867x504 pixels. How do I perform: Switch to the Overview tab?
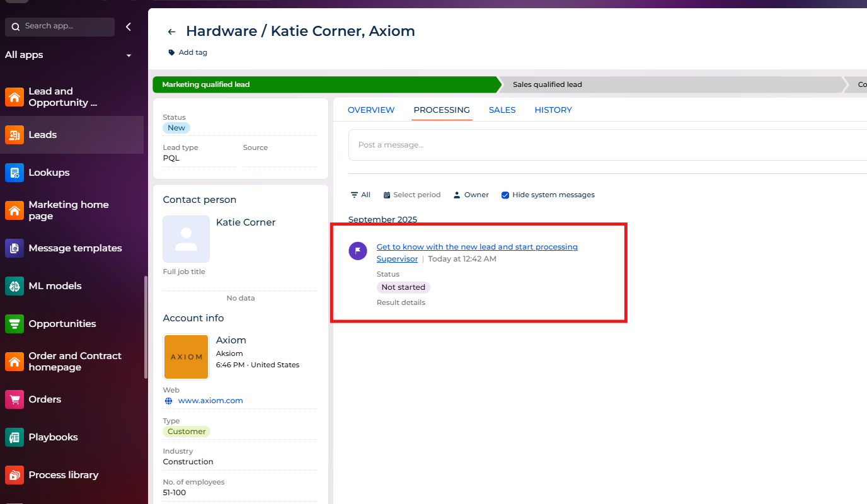coord(371,110)
